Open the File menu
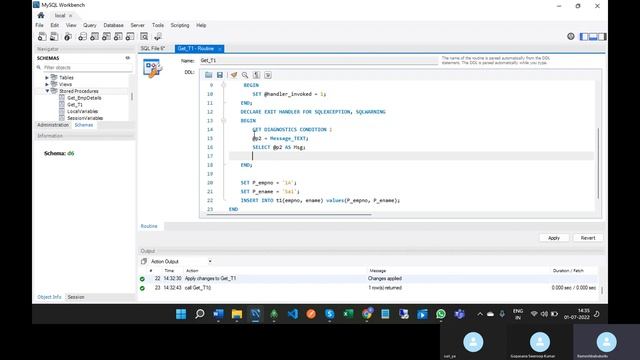The height and width of the screenshot is (360, 640). point(39,25)
